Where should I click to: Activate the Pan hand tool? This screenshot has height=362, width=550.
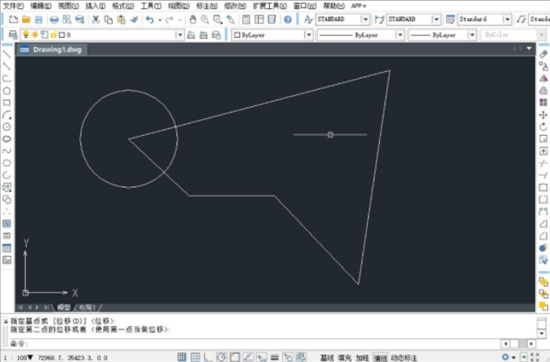point(192,19)
